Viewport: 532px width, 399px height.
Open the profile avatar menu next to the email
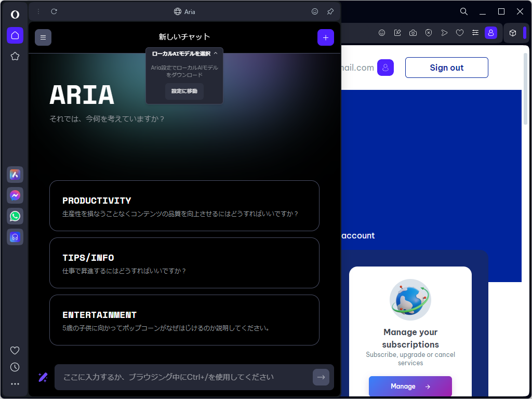pos(385,68)
